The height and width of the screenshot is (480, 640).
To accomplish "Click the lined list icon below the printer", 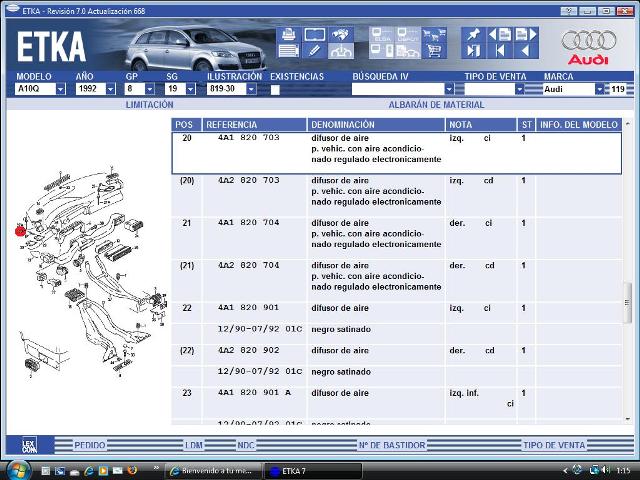I will [x=289, y=51].
